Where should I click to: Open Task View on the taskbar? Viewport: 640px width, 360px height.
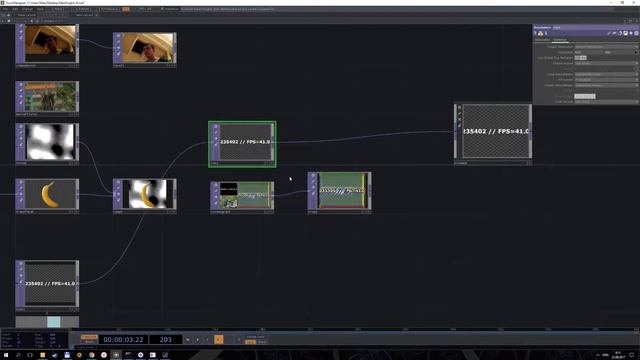tap(30, 355)
